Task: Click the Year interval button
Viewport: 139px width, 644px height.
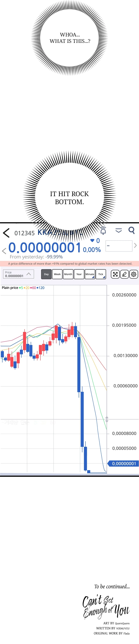Action: [x=79, y=274]
